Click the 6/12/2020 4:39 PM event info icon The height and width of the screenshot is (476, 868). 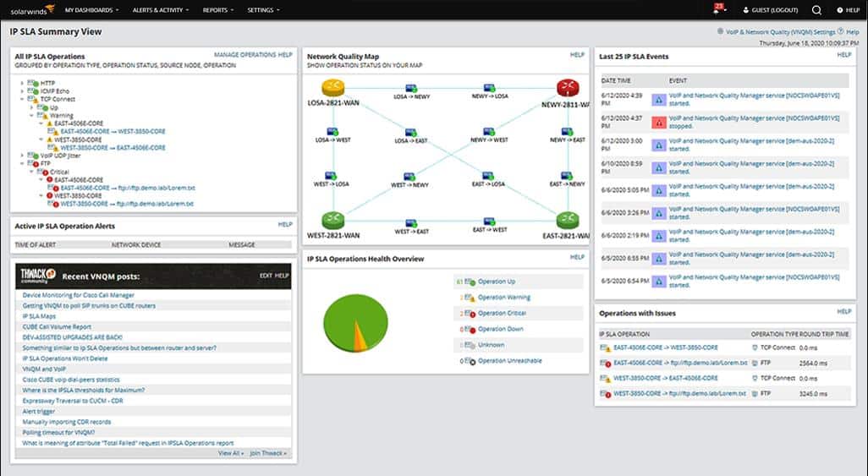[659, 100]
